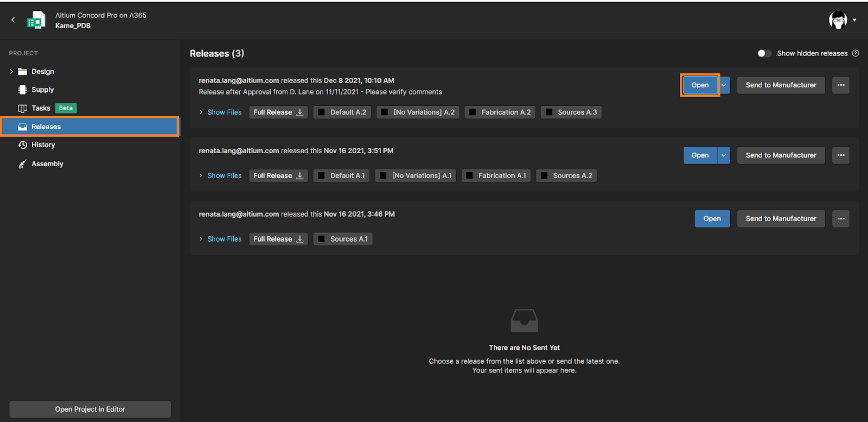Send Nov 16 3:51 PM release to manufacturer
This screenshot has height=422, width=868.
pyautogui.click(x=780, y=155)
